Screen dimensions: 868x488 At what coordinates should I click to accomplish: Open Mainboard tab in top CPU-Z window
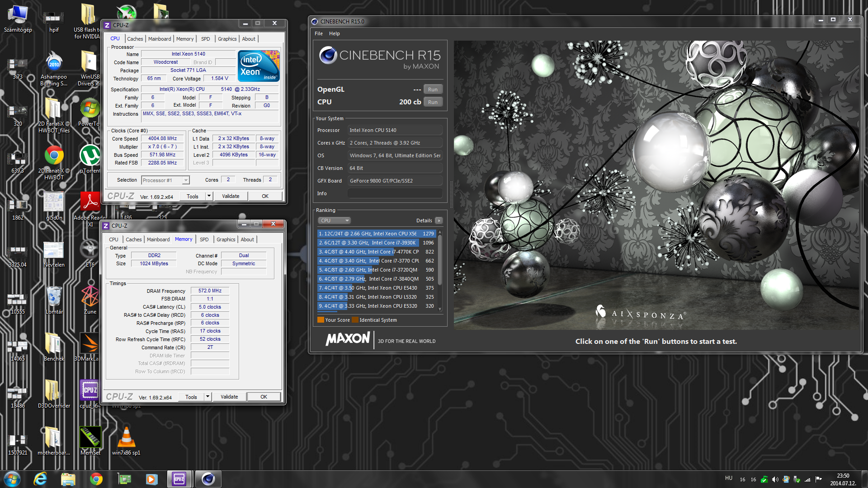[160, 39]
